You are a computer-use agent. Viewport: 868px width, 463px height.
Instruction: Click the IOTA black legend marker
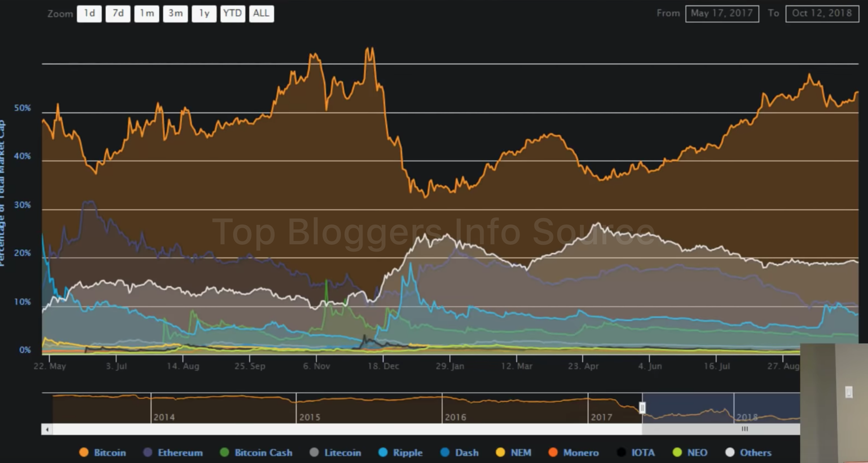tap(621, 452)
